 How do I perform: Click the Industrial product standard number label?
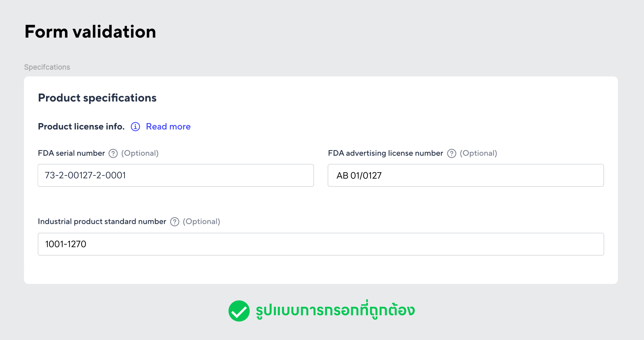point(102,221)
